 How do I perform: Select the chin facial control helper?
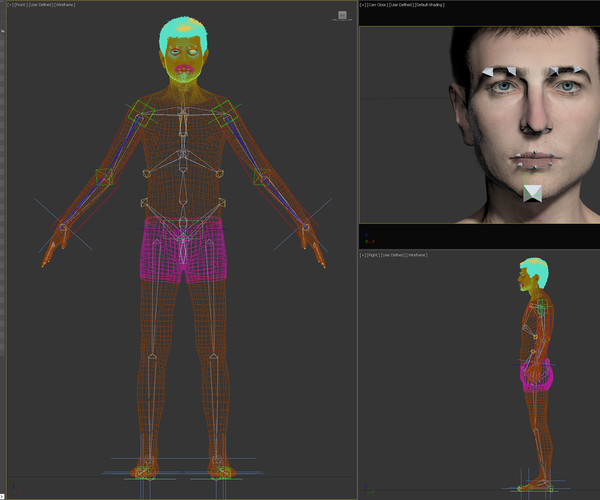(x=533, y=193)
